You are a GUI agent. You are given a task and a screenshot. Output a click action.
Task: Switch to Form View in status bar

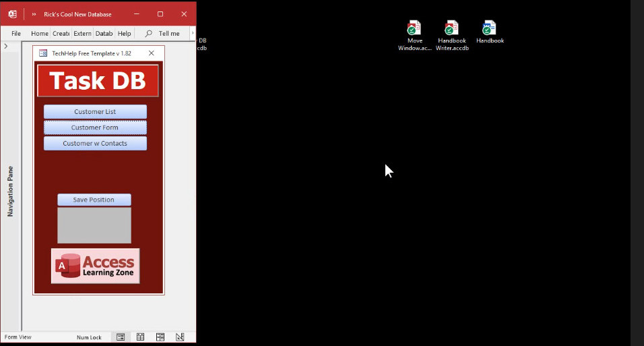[x=121, y=337]
